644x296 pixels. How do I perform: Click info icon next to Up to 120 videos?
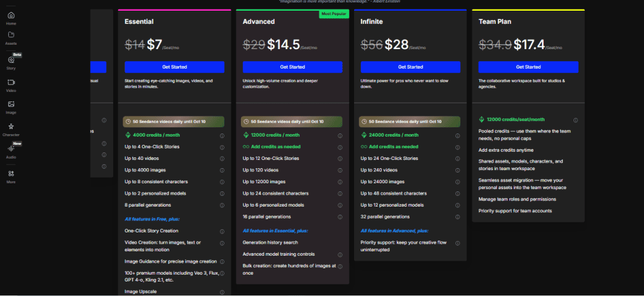pyautogui.click(x=340, y=170)
